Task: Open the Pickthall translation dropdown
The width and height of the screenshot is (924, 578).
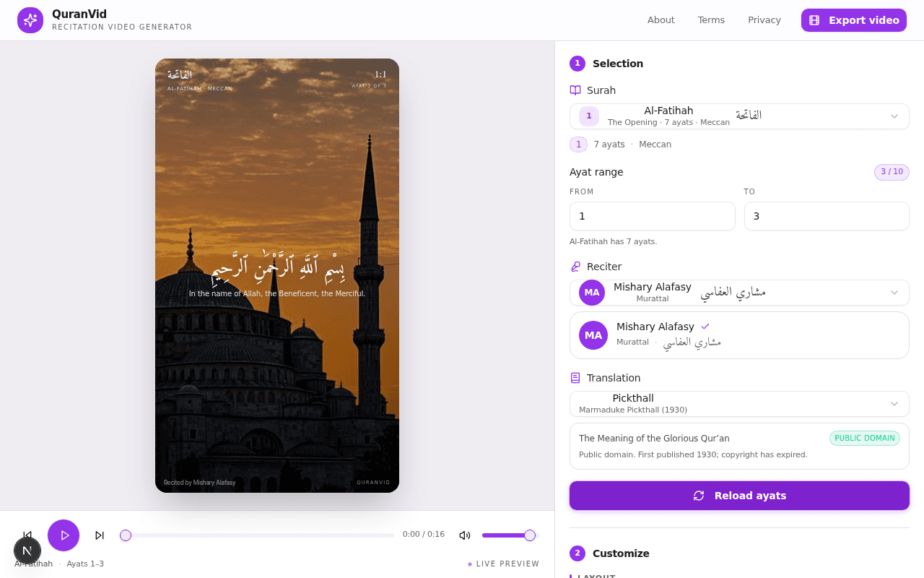Action: [739, 404]
